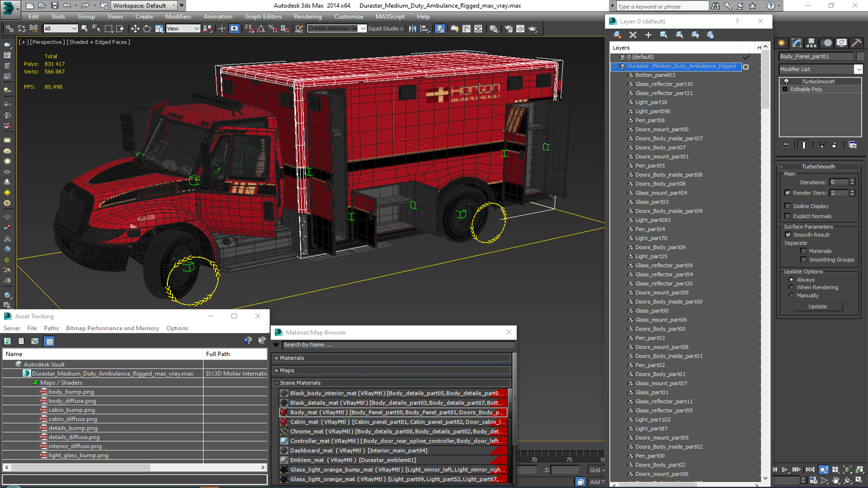Open the Graph Editors menu
Image resolution: width=868 pixels, height=488 pixels.
pos(263,17)
